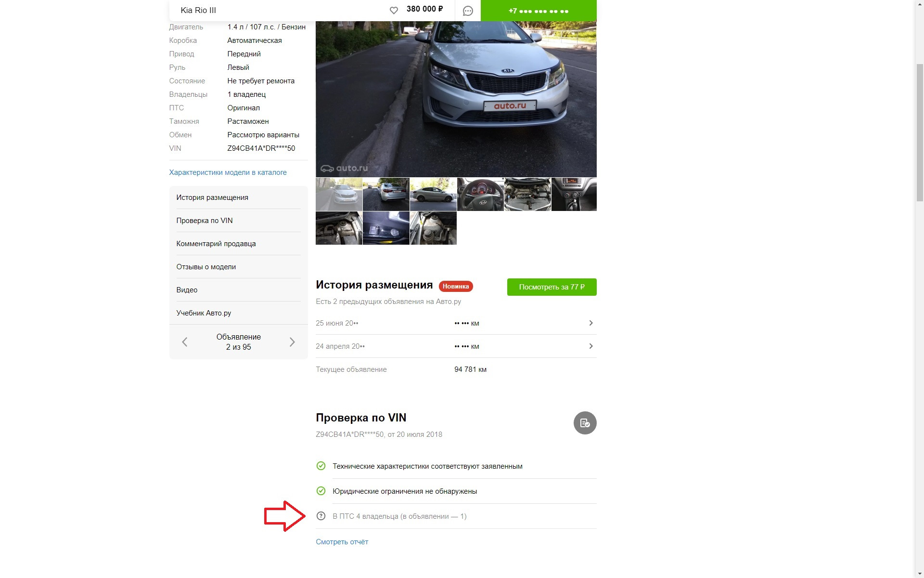
Task: Go to previous listing arrow
Action: tap(185, 342)
